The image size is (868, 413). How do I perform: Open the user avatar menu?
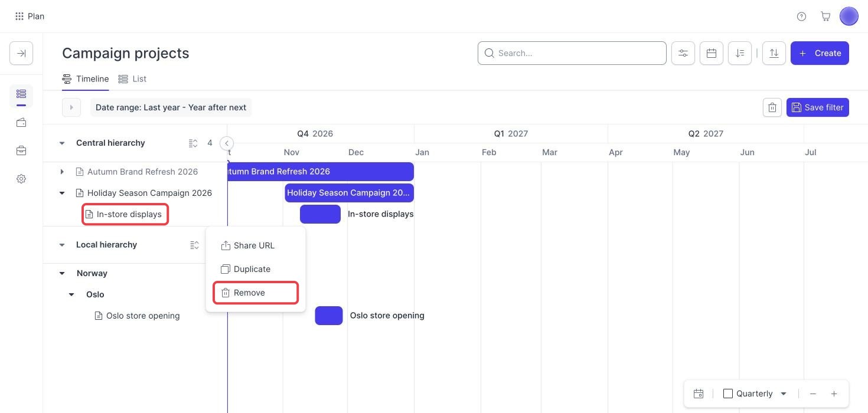tap(849, 17)
